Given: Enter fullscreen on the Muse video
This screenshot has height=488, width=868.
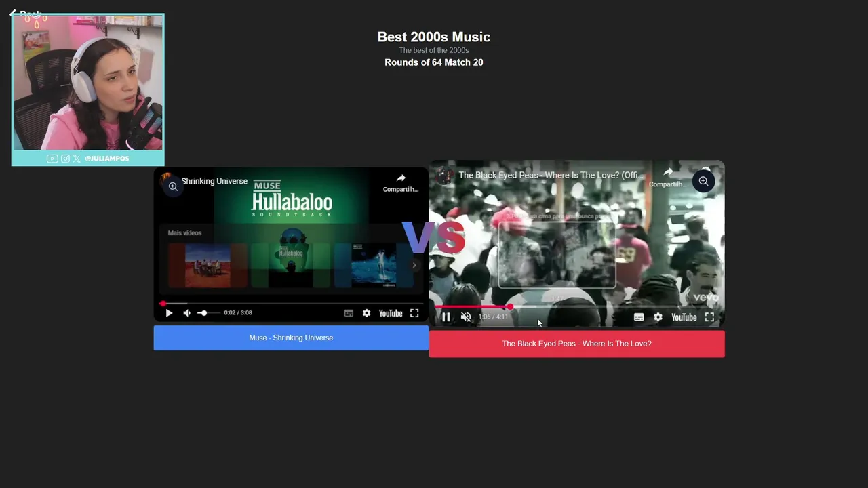Looking at the screenshot, I should (414, 313).
